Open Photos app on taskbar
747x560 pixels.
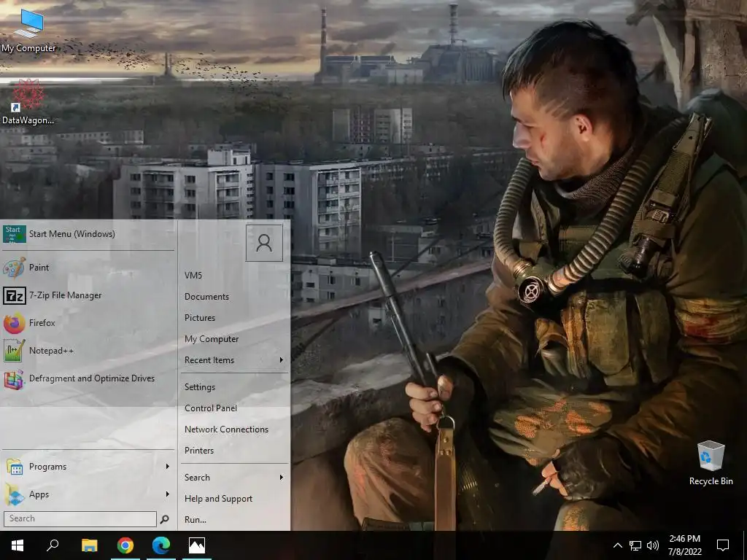[197, 545]
